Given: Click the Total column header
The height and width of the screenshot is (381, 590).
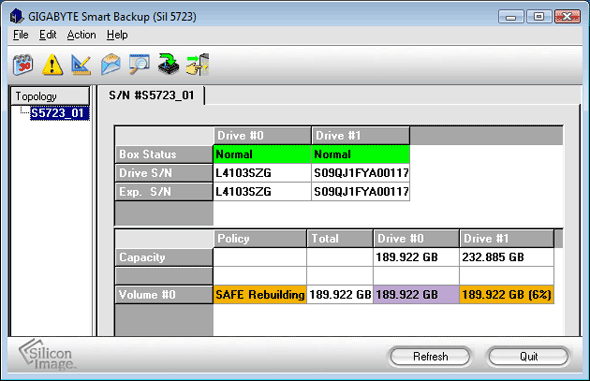Looking at the screenshot, I should click(340, 238).
